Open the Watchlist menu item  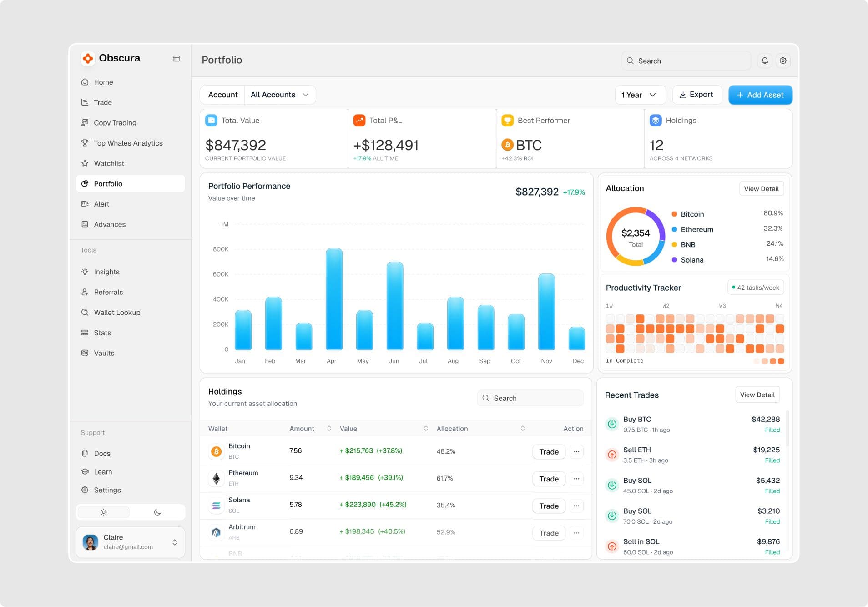(x=130, y=163)
